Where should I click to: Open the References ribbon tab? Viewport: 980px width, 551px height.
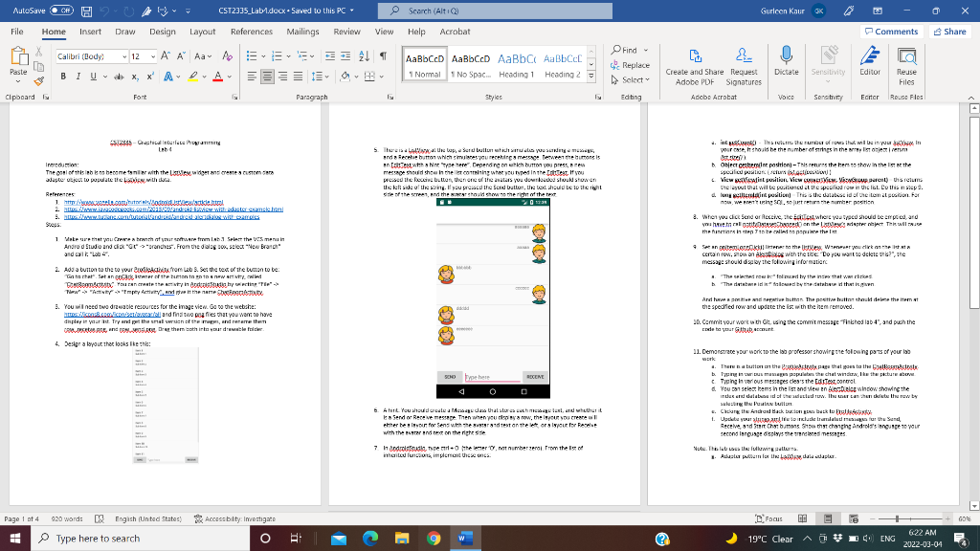tap(252, 32)
